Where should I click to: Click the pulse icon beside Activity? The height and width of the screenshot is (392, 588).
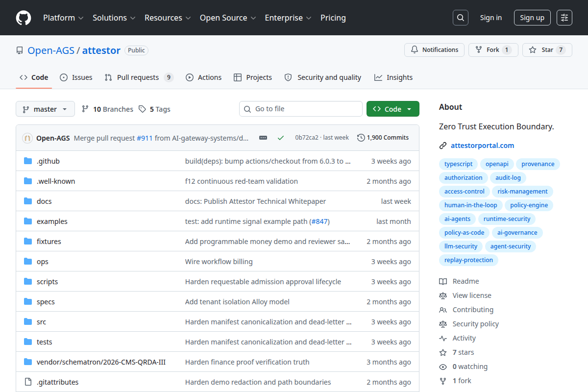click(443, 338)
